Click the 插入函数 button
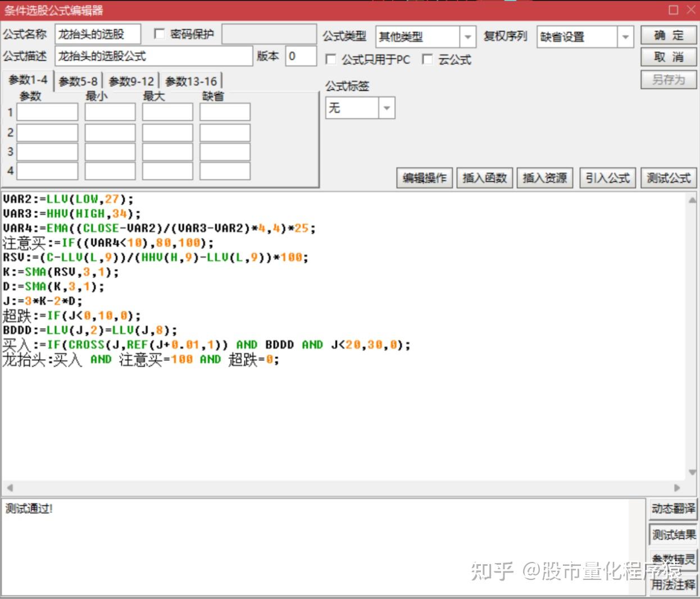The width and height of the screenshot is (700, 599). [x=484, y=178]
